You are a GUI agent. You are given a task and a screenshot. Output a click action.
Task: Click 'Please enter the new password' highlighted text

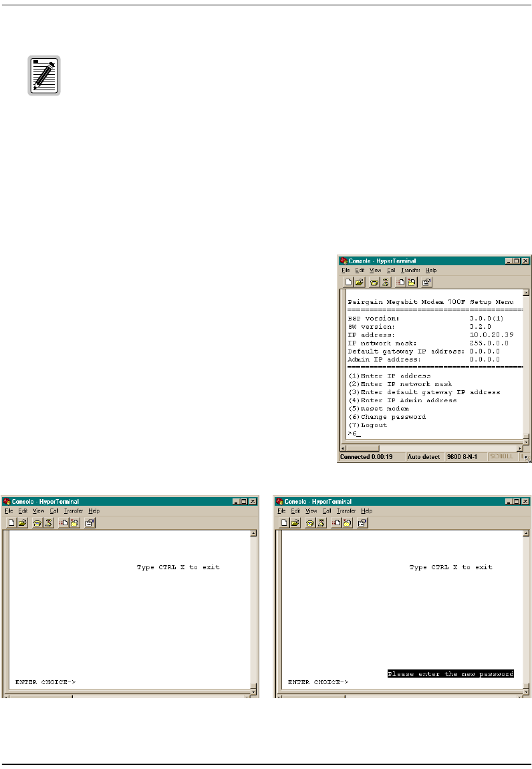coord(450,674)
